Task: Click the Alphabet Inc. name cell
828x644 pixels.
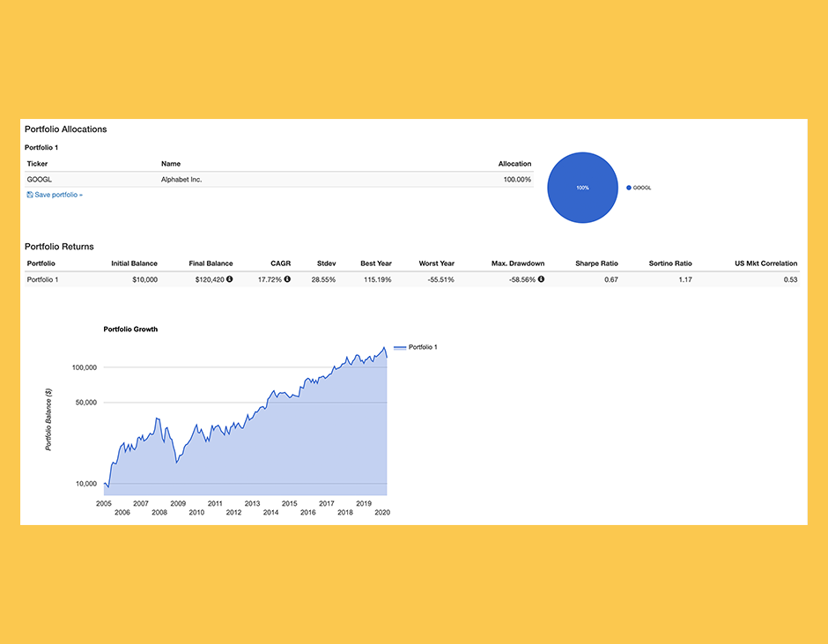Action: (181, 180)
